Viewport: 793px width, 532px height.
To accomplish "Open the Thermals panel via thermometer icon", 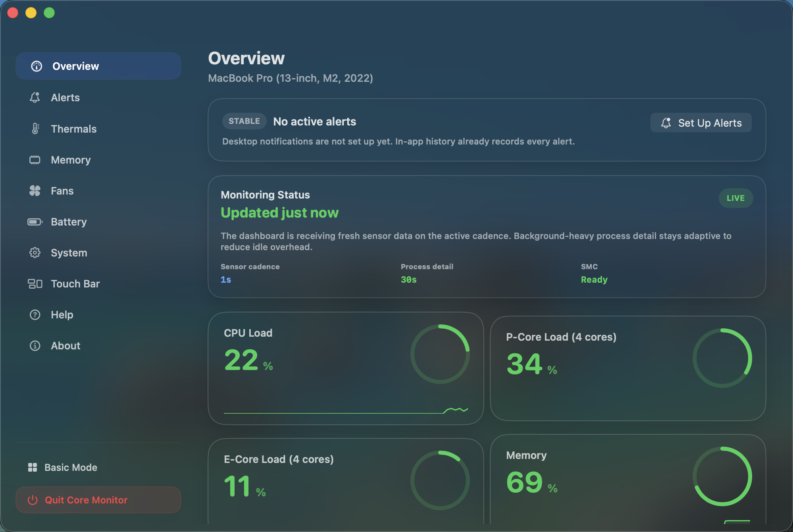I will pos(35,129).
